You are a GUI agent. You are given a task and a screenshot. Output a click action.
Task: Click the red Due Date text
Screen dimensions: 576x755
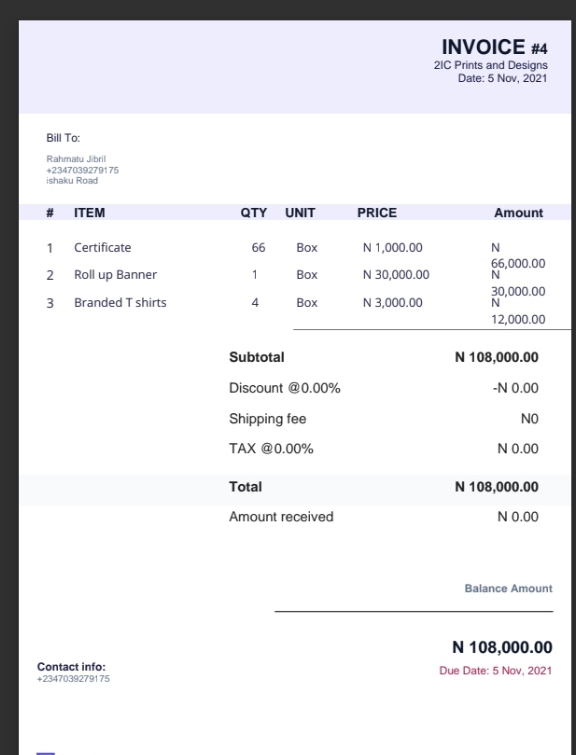pos(496,671)
